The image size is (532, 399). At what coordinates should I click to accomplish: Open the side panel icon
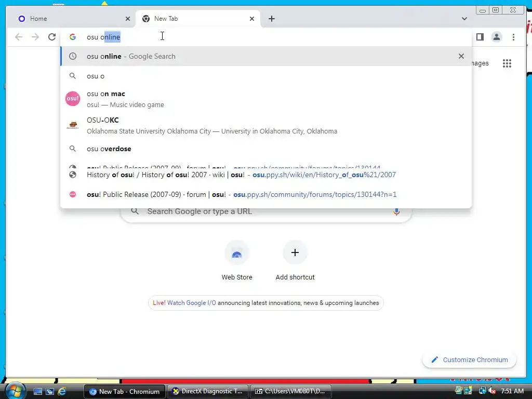tap(480, 37)
